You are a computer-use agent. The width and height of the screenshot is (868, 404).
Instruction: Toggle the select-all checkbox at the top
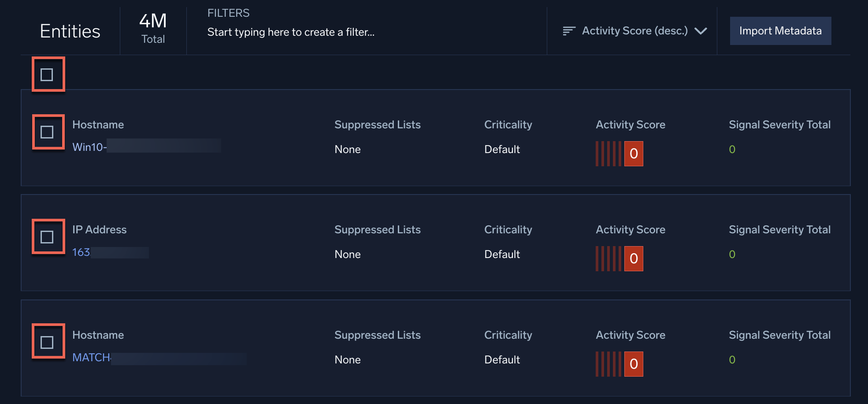[48, 75]
